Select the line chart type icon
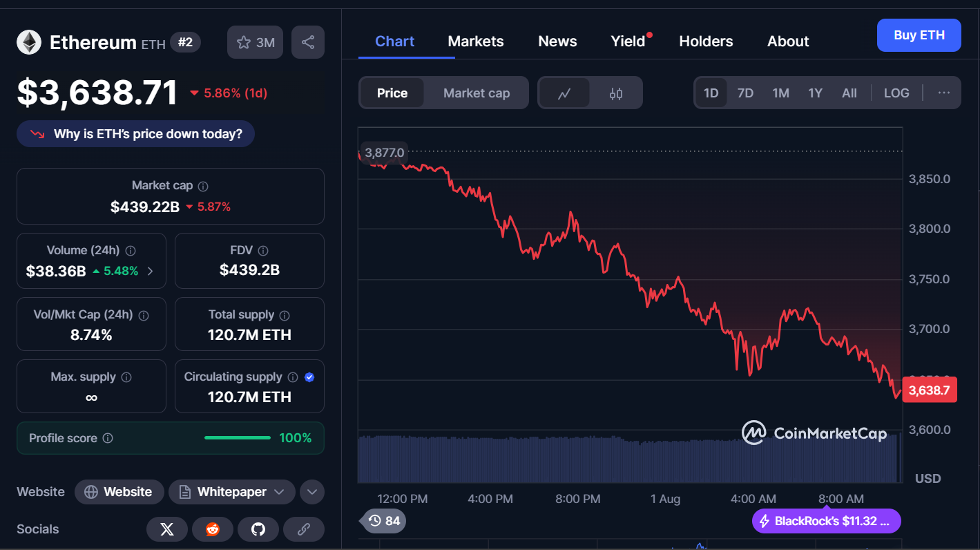 564,93
